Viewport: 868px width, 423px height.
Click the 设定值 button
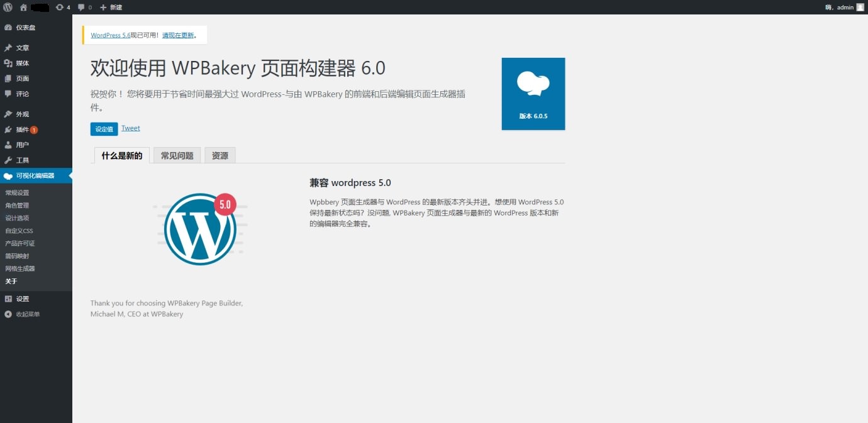click(104, 129)
